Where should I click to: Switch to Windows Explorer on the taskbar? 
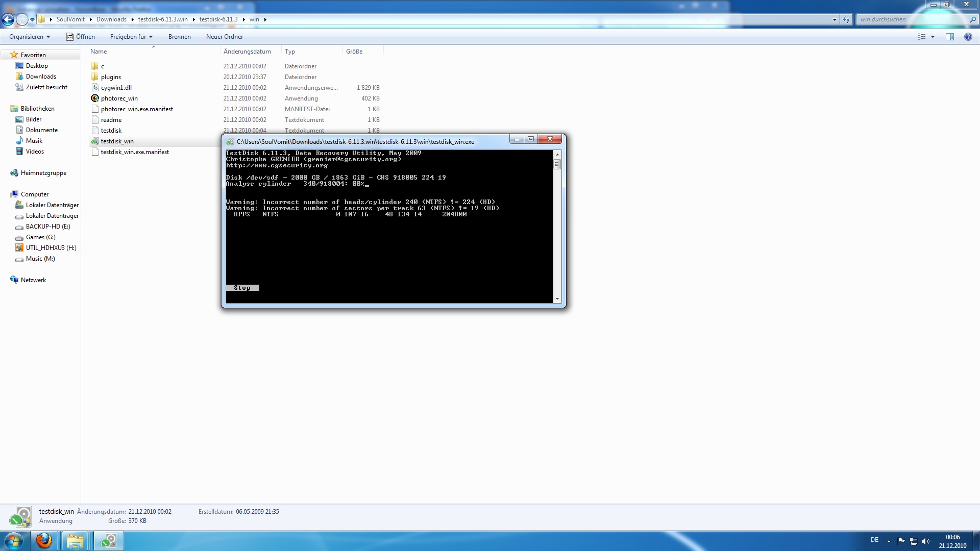(75, 540)
